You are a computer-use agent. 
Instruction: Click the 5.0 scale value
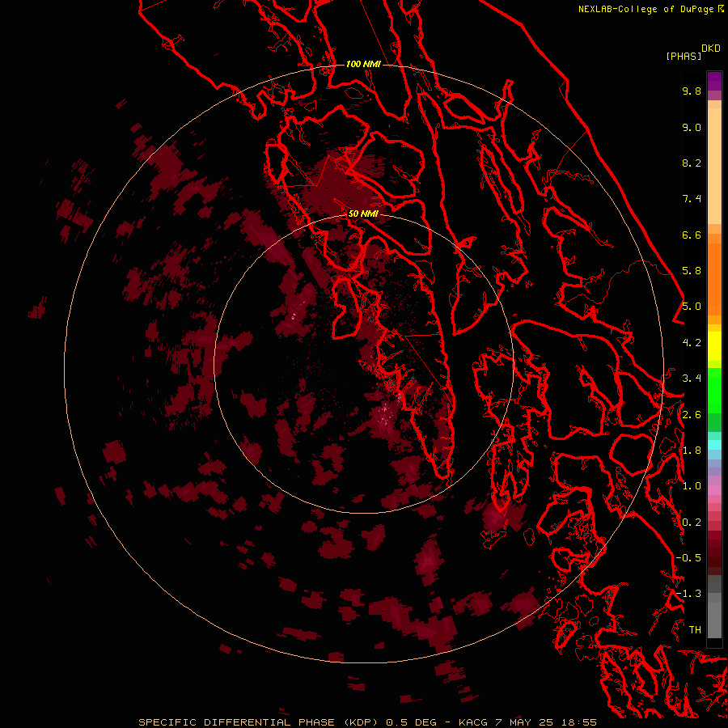point(692,307)
